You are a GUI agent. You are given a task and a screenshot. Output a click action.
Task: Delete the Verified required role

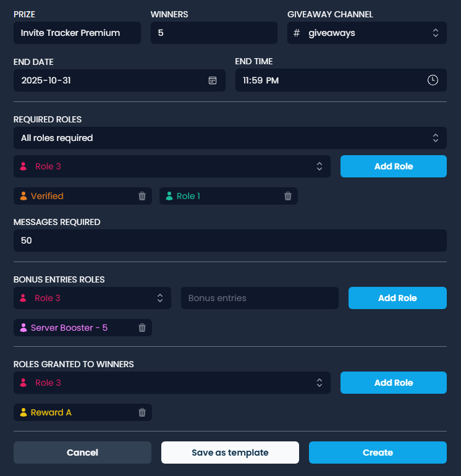pyautogui.click(x=142, y=196)
